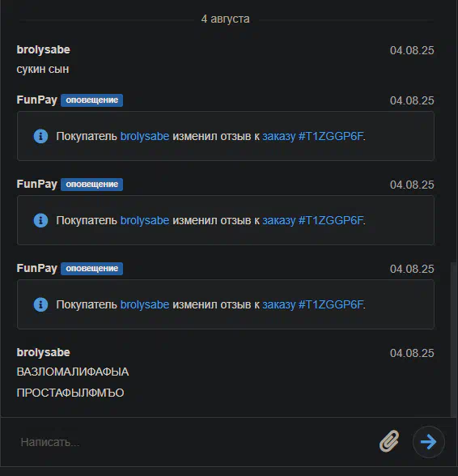Focus the Написать... message input field
Viewport: 458px width, 476px height.
coord(194,442)
